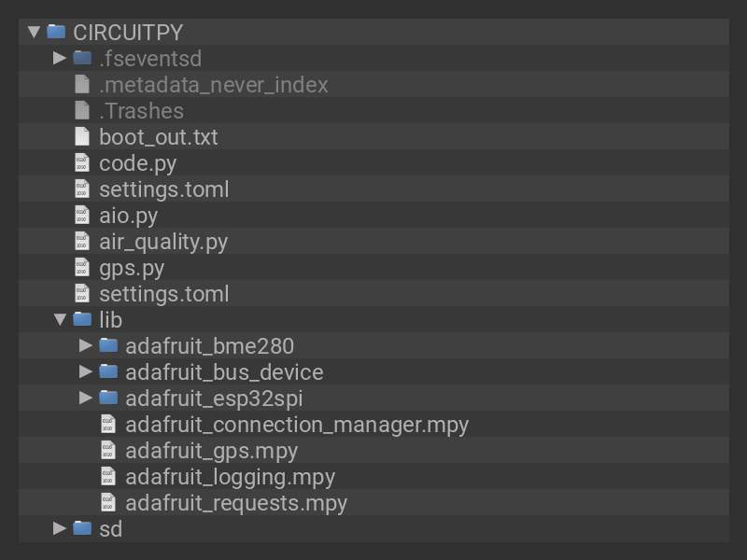747x560 pixels.
Task: Click the lib folder icon
Action: point(82,320)
